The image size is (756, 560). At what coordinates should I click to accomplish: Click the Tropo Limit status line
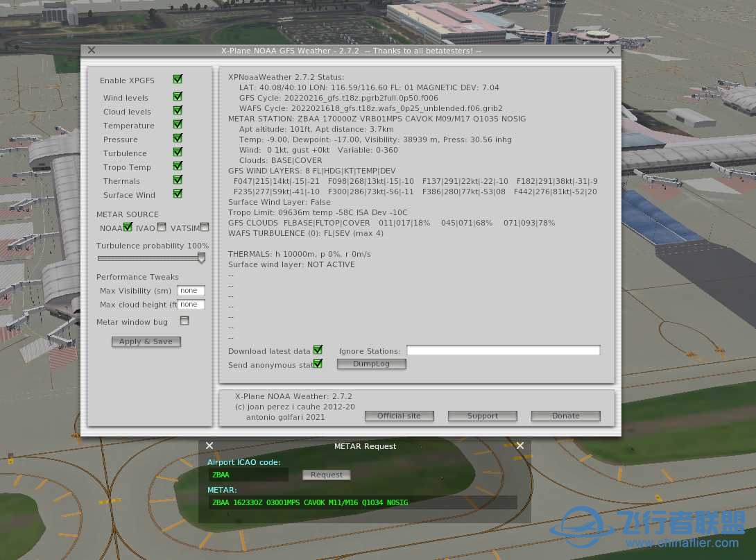coord(318,212)
